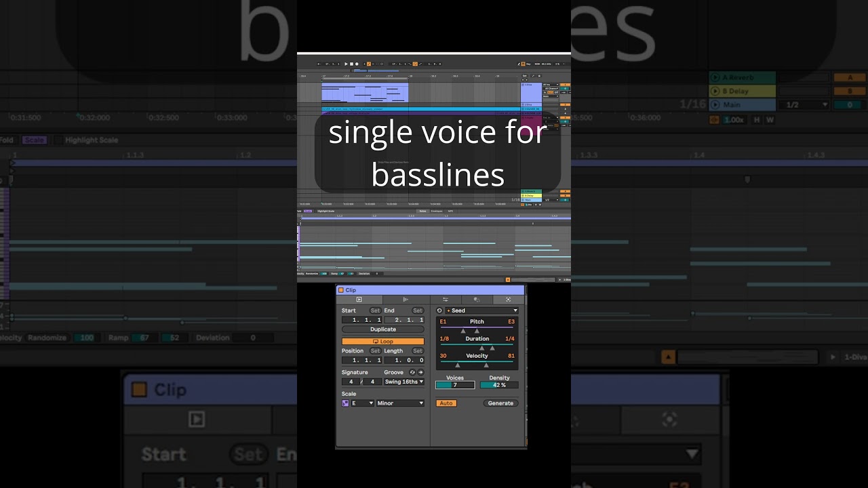Stop playback with the transport stop button
Screen dimensions: 868x488
coord(351,64)
